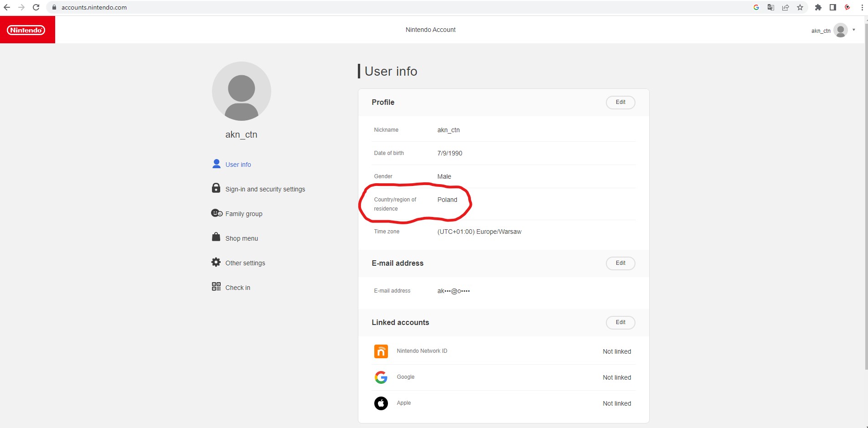Bookmark this page with star icon
The height and width of the screenshot is (428, 868).
pyautogui.click(x=800, y=7)
